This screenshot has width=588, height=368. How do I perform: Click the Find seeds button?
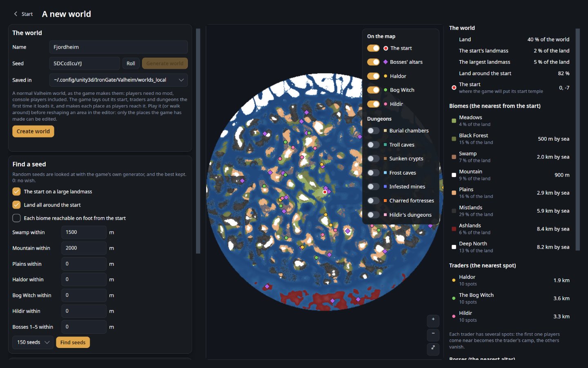click(x=73, y=342)
